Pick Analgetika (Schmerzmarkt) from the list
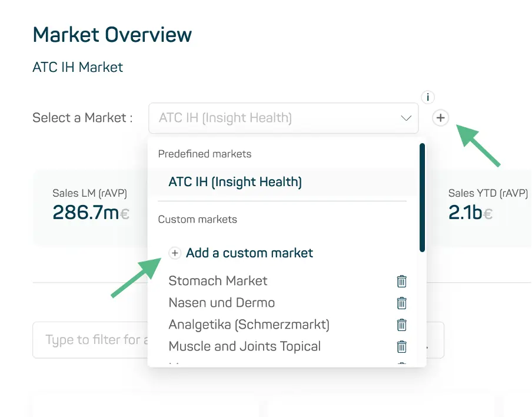The image size is (532, 417). click(249, 325)
